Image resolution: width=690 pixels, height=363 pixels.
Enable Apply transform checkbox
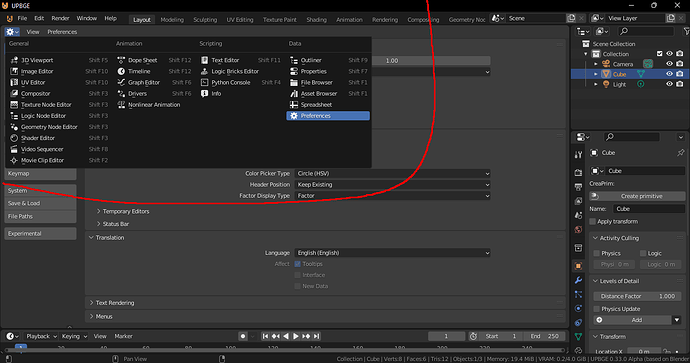[x=593, y=221]
